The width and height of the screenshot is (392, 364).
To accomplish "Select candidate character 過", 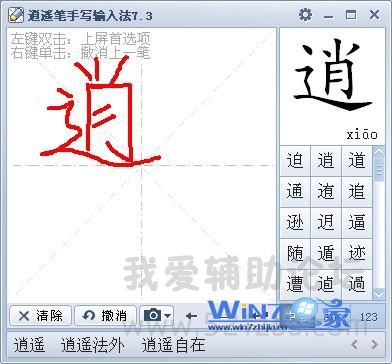I will click(x=357, y=284).
